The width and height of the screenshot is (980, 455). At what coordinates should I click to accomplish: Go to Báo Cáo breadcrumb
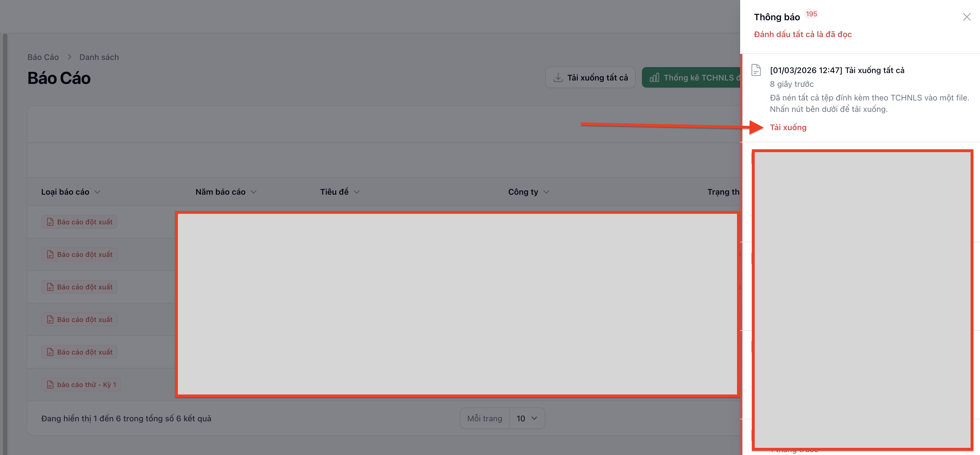(x=43, y=57)
